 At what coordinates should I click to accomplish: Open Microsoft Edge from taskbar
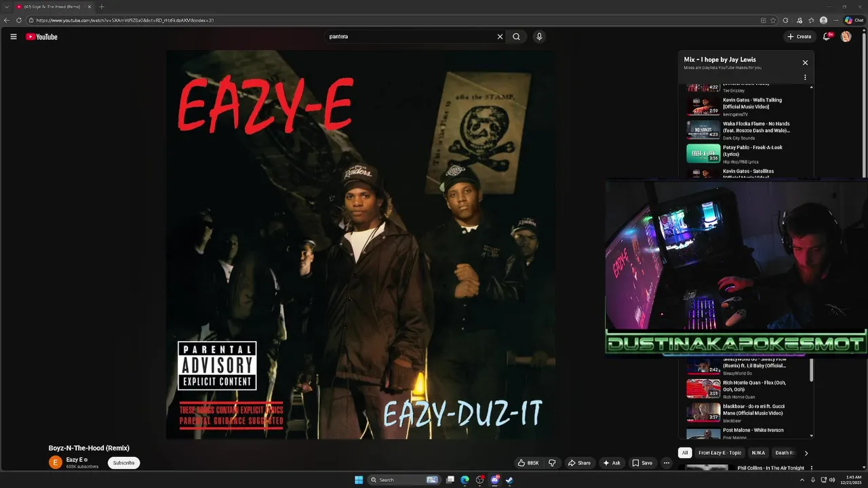465,480
